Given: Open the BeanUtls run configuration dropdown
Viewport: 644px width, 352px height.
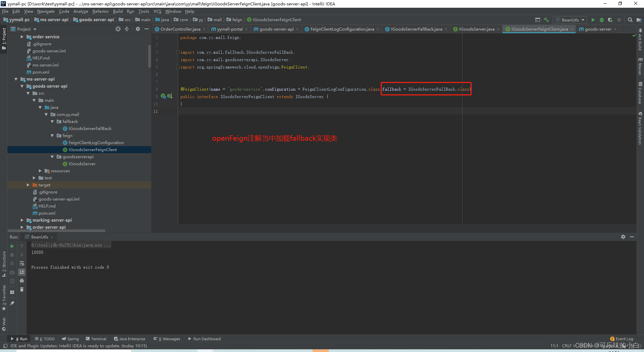Looking at the screenshot, I should point(570,20).
